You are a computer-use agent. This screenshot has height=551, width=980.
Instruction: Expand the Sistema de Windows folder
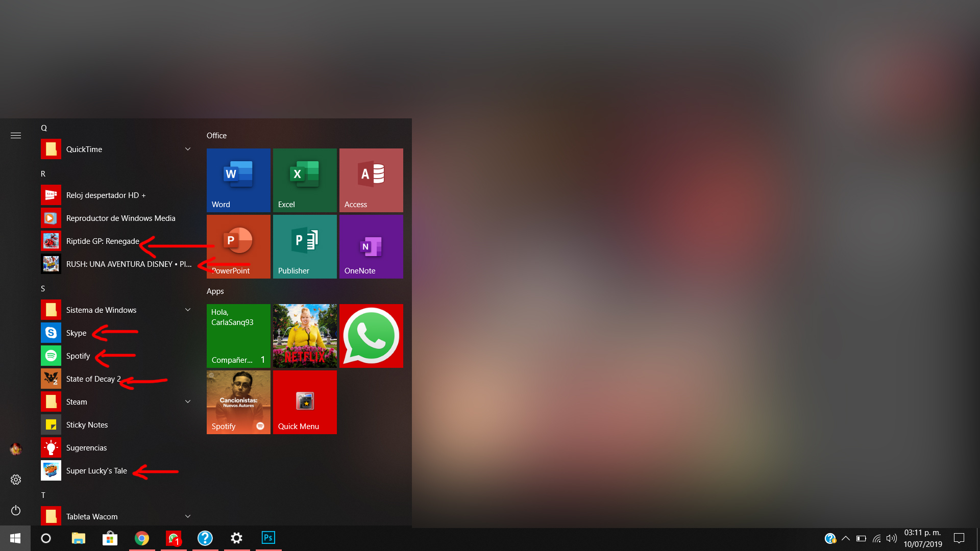187,310
